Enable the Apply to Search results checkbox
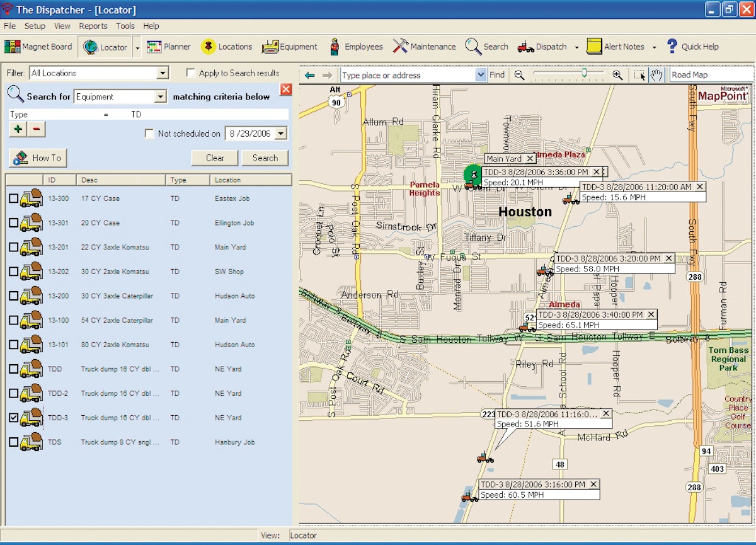Screen dimensions: 756x545 (x=191, y=72)
